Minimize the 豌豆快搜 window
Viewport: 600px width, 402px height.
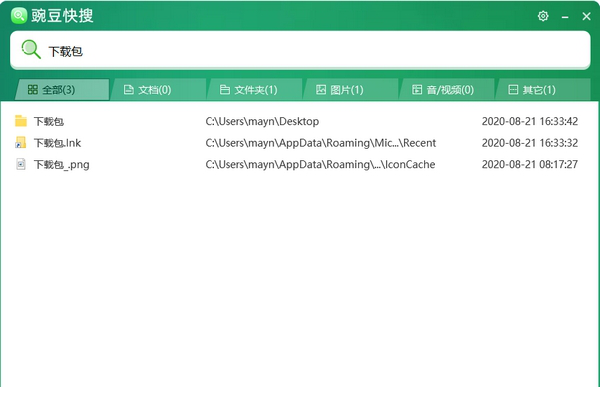pyautogui.click(x=564, y=16)
